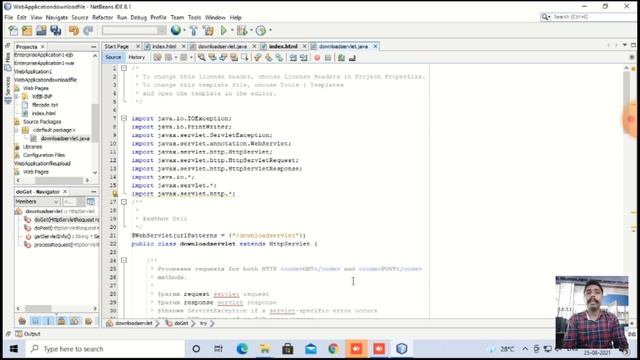This screenshot has height=360, width=640.
Task: Toggle the Navigator view mode button beside Members
Action: [x=91, y=202]
